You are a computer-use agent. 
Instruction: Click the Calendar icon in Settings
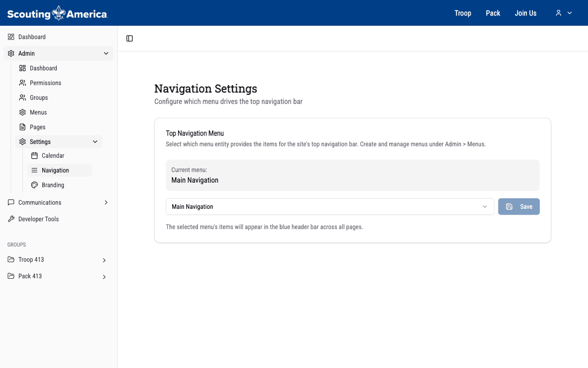[34, 155]
